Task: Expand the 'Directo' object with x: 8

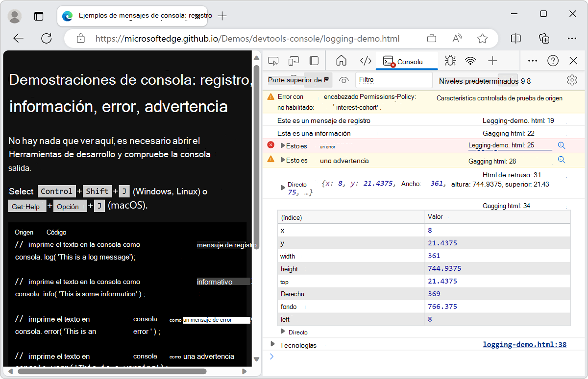Action: (x=283, y=188)
